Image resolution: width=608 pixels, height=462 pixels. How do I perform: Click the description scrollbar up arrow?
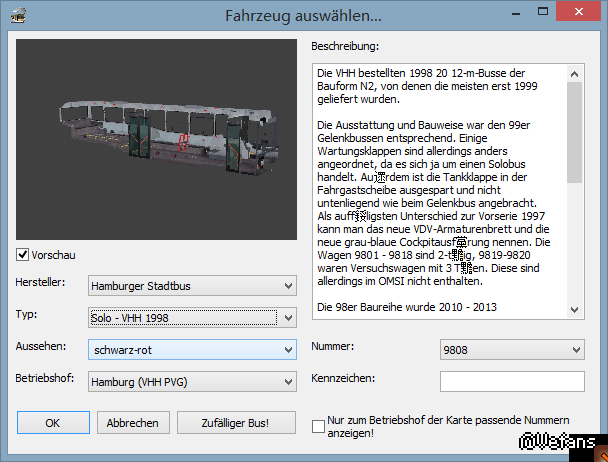(x=574, y=73)
